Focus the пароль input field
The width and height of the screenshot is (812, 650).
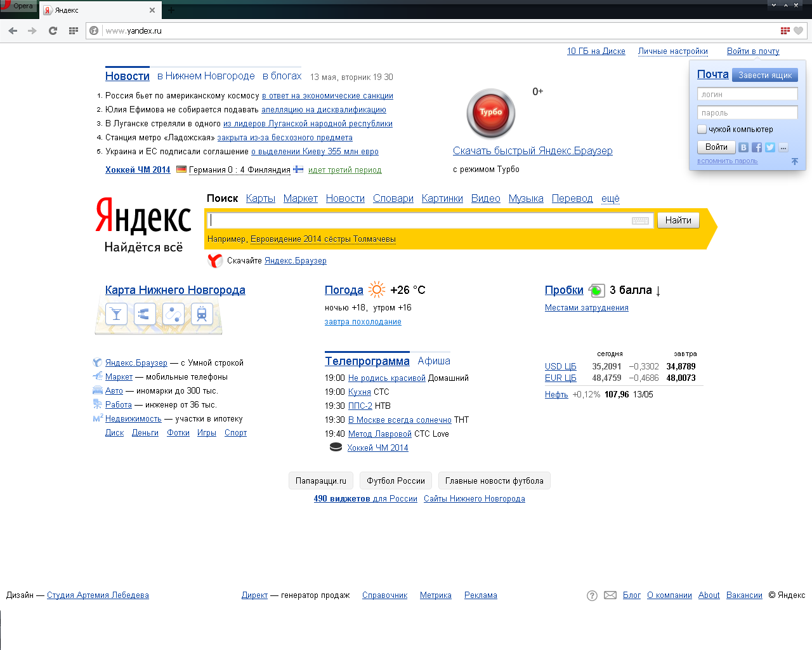[747, 112]
